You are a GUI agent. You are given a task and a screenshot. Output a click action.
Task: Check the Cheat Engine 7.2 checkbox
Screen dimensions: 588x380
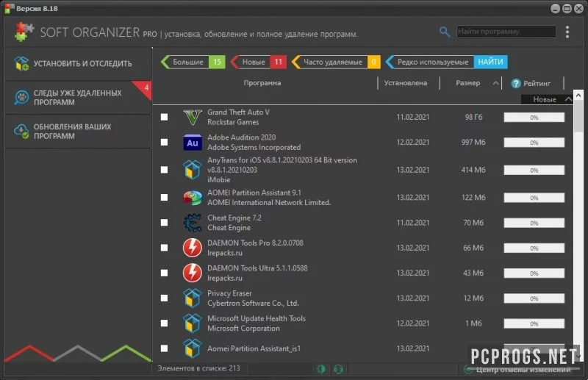point(164,223)
